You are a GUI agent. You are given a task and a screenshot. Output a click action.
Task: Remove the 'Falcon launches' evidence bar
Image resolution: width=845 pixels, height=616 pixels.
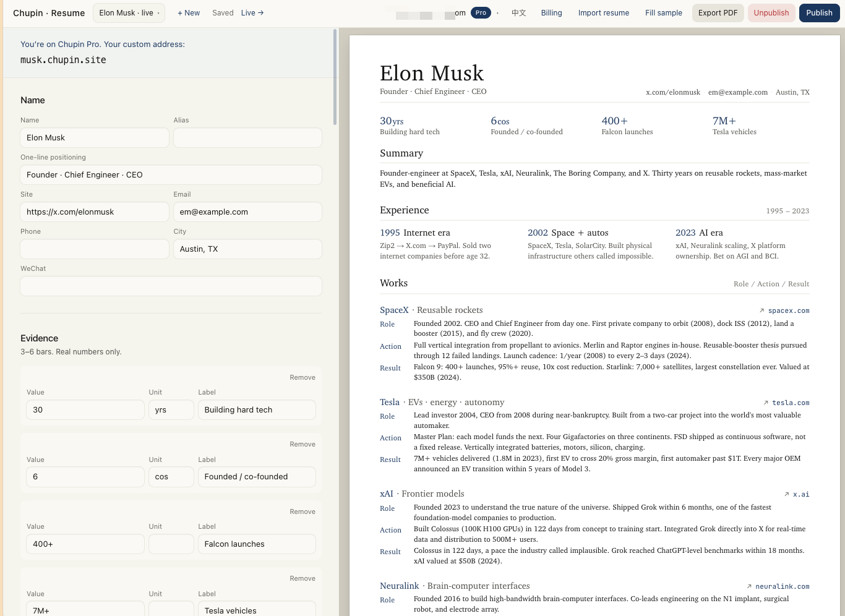[302, 511]
